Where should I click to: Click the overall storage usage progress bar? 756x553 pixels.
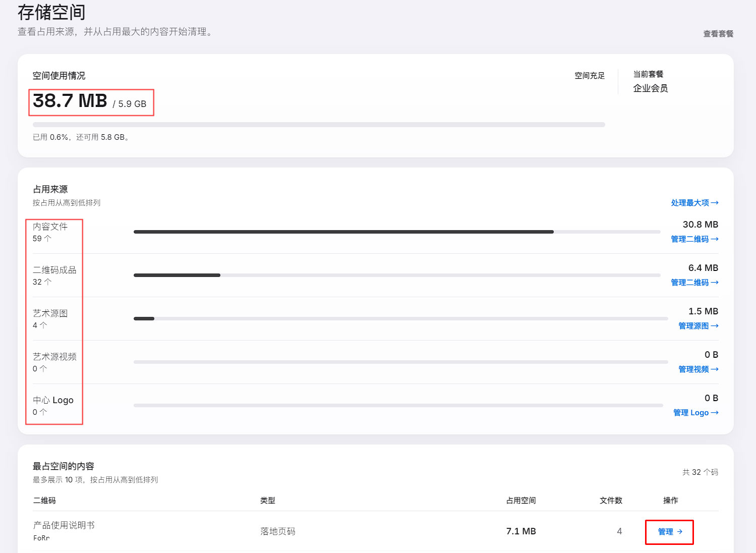tap(319, 125)
